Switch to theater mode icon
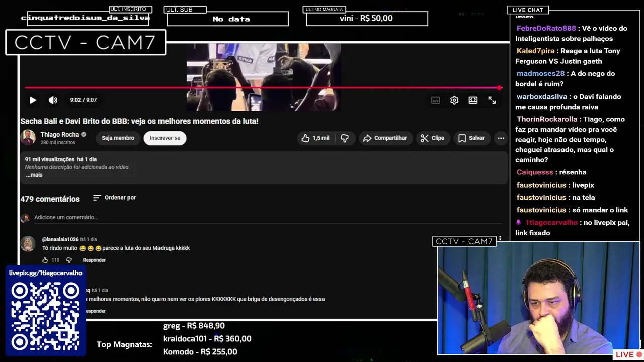The width and height of the screenshot is (644, 362). click(473, 100)
